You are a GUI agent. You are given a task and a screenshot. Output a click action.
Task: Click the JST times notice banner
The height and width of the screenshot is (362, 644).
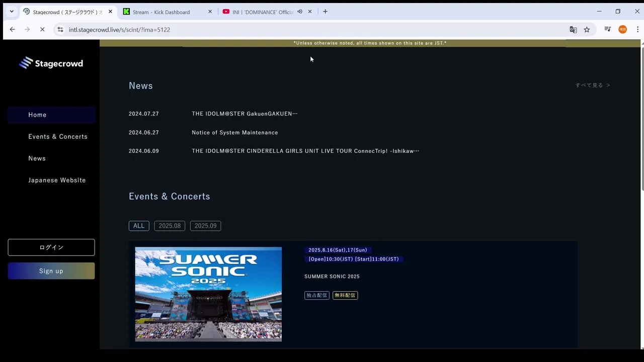click(x=370, y=43)
